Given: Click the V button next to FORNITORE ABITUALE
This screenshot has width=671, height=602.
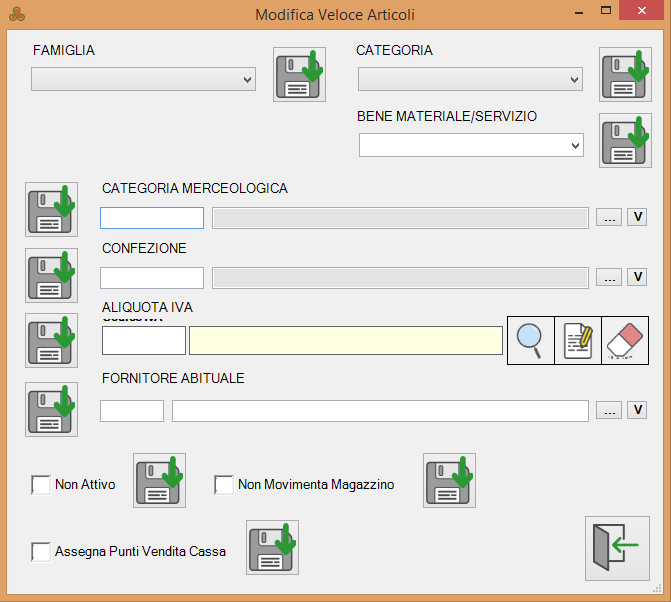Looking at the screenshot, I should coord(637,410).
